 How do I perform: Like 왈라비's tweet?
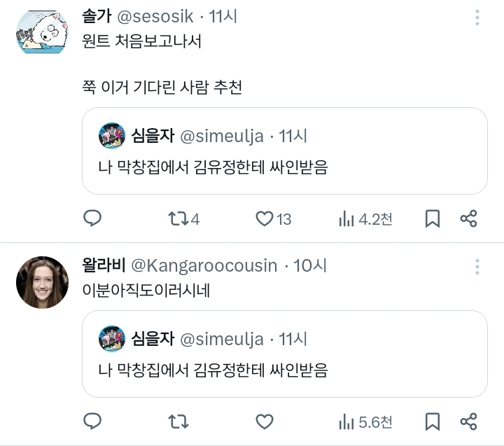[264, 421]
